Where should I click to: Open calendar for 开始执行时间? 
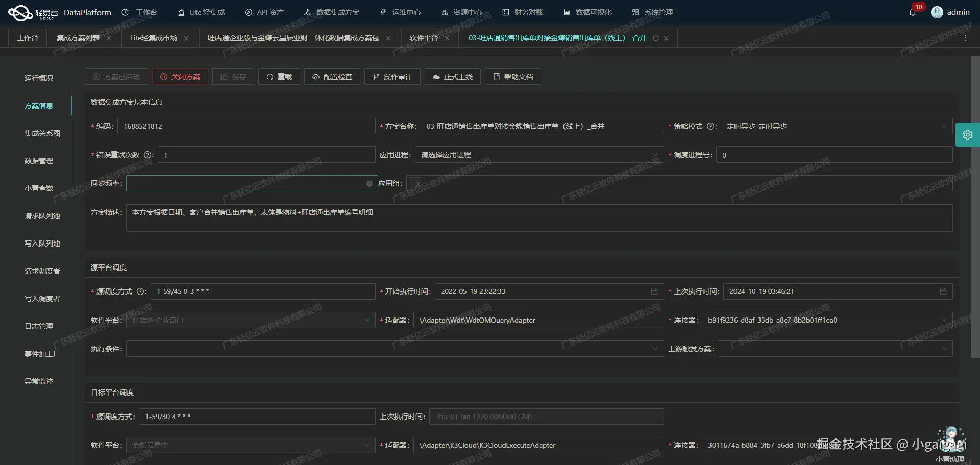[654, 291]
